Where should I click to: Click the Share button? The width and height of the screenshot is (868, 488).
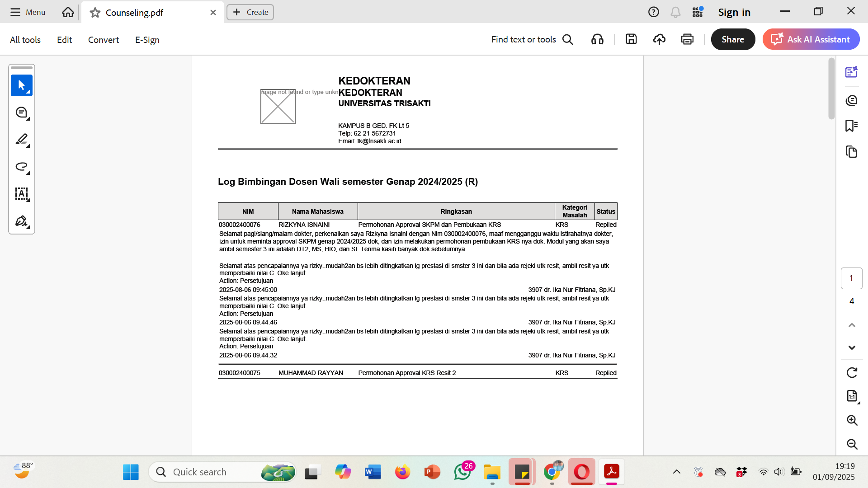[733, 39]
